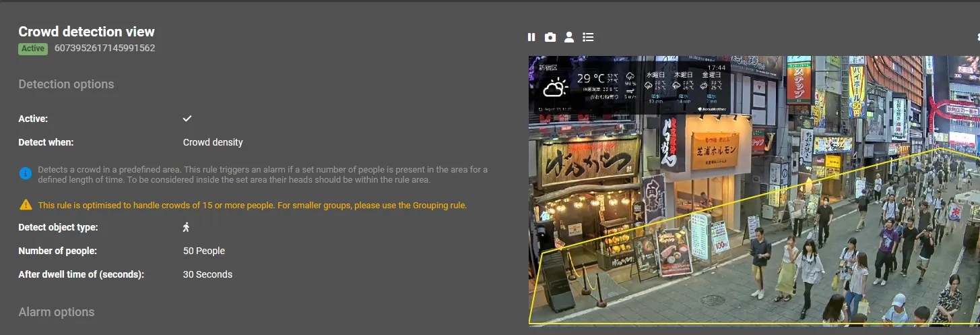Click the walking person object type icon
The image size is (980, 335).
point(187,227)
